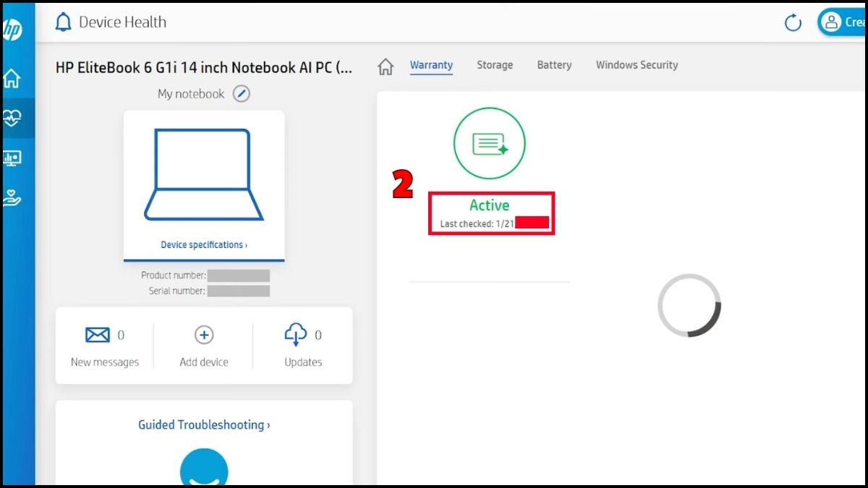
Task: Click the New messages label
Action: coord(105,362)
